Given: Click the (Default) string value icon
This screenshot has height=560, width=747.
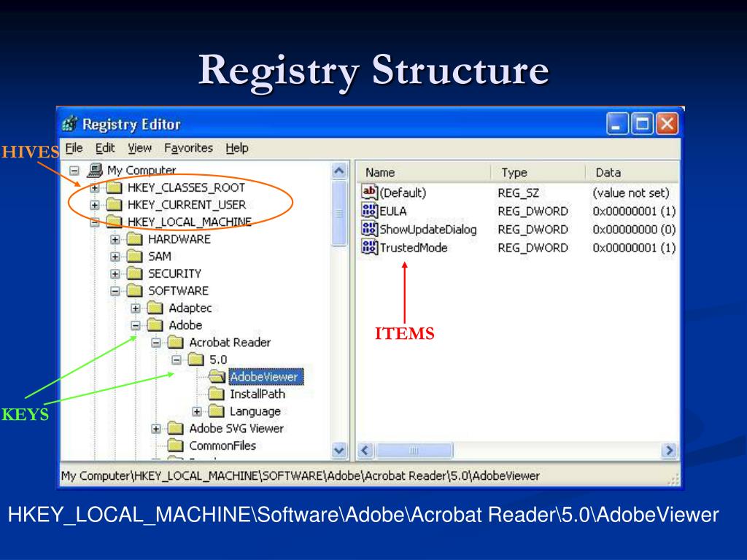Looking at the screenshot, I should click(370, 192).
